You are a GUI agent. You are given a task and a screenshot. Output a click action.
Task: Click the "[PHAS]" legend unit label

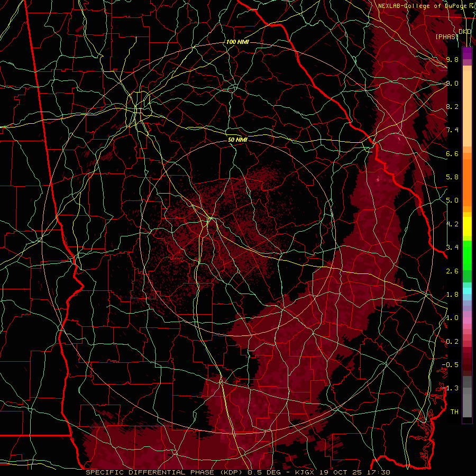pos(447,36)
